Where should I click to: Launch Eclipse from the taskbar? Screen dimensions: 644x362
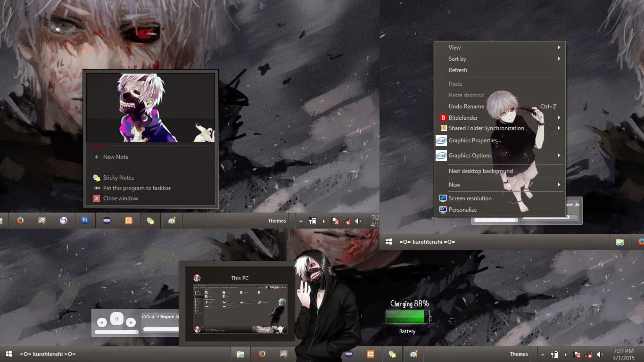click(x=107, y=220)
